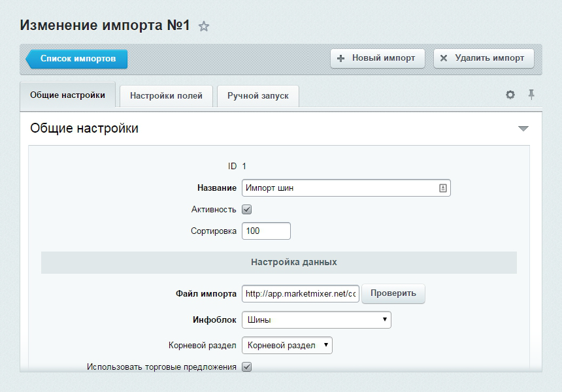Click the icon inside the Название field
Image resolution: width=562 pixels, height=392 pixels.
click(x=442, y=188)
